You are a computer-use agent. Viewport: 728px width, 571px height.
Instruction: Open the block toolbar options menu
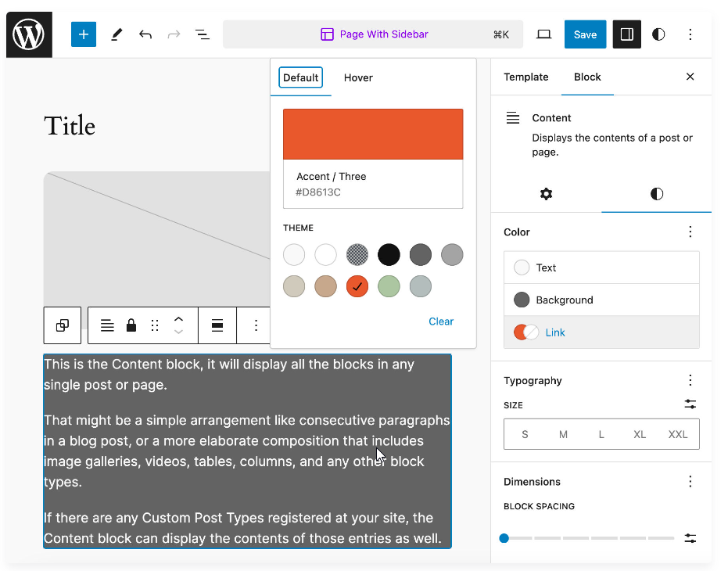(256, 325)
